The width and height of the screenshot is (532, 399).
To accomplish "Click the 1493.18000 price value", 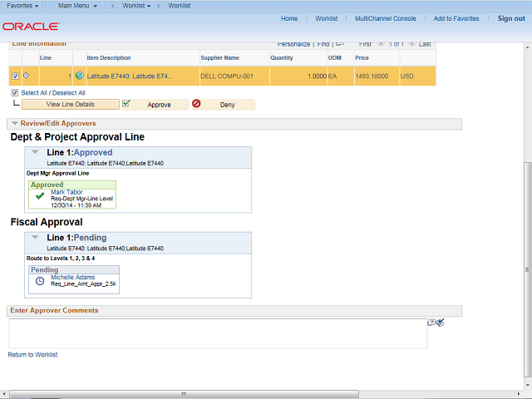I will point(372,76).
